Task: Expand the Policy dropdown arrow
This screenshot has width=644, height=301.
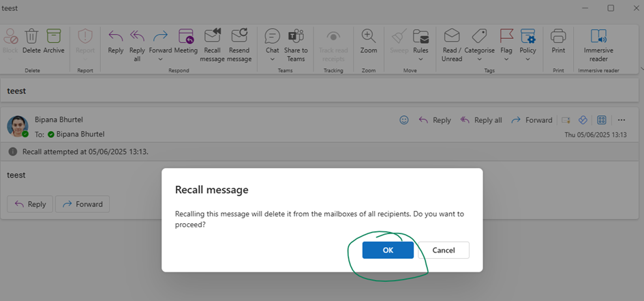Action: click(x=527, y=59)
